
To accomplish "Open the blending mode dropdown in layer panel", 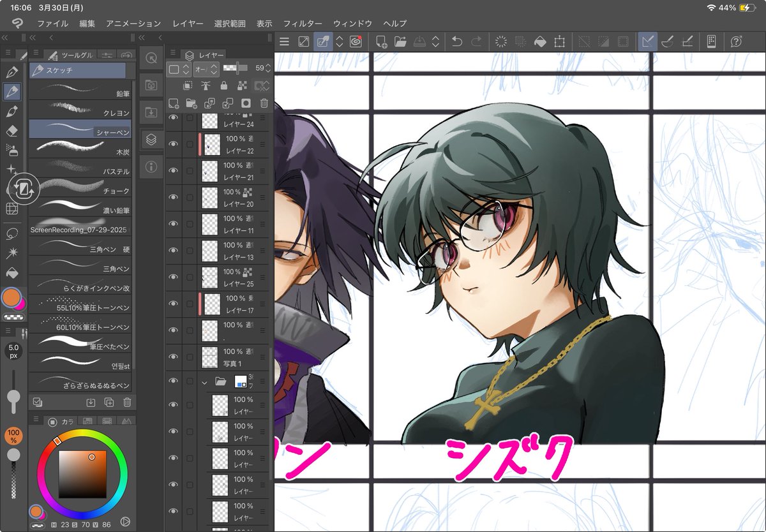I will [206, 68].
